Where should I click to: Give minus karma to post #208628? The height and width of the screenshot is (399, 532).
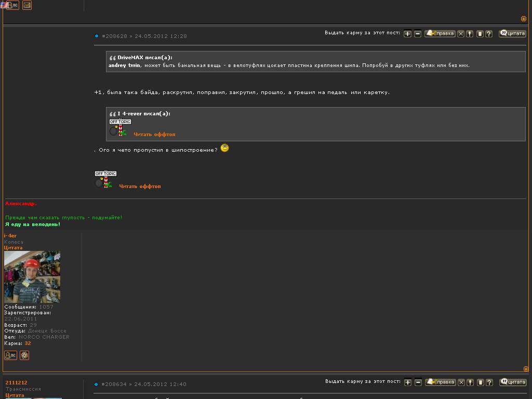pyautogui.click(x=418, y=34)
